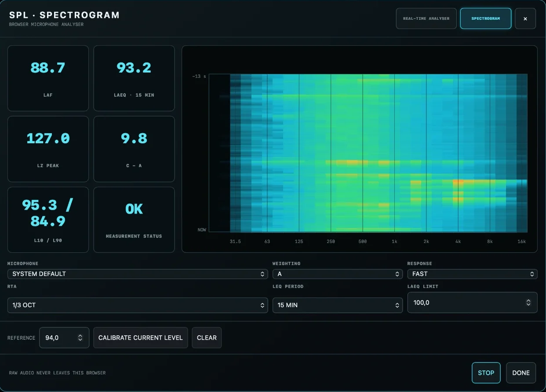This screenshot has height=392, width=546.
Task: Select the Spectrogram tab
Action: tap(485, 18)
